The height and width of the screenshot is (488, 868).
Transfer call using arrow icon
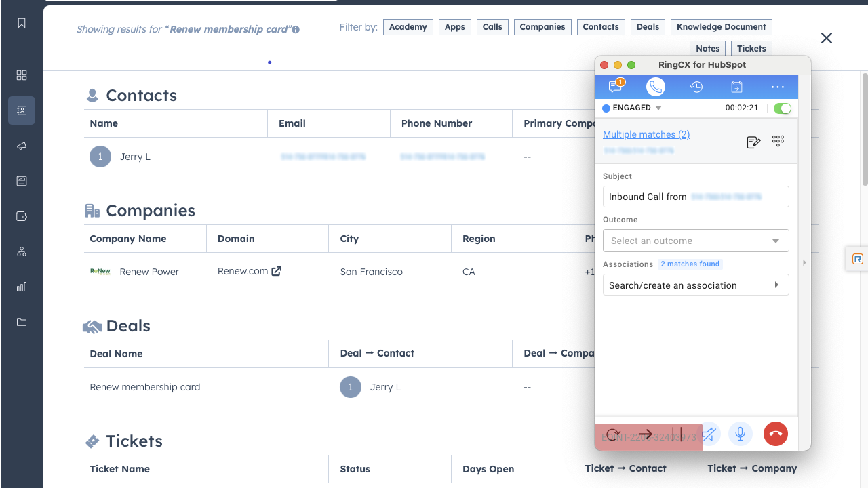pyautogui.click(x=645, y=434)
